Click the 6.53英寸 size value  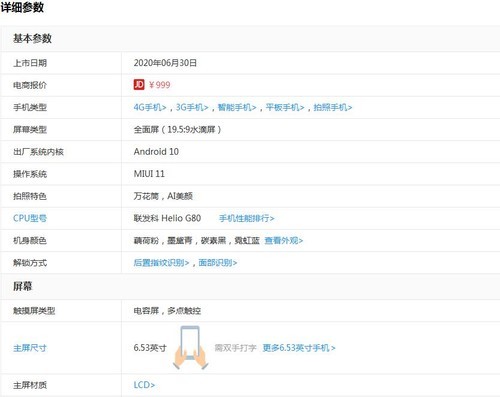(150, 348)
